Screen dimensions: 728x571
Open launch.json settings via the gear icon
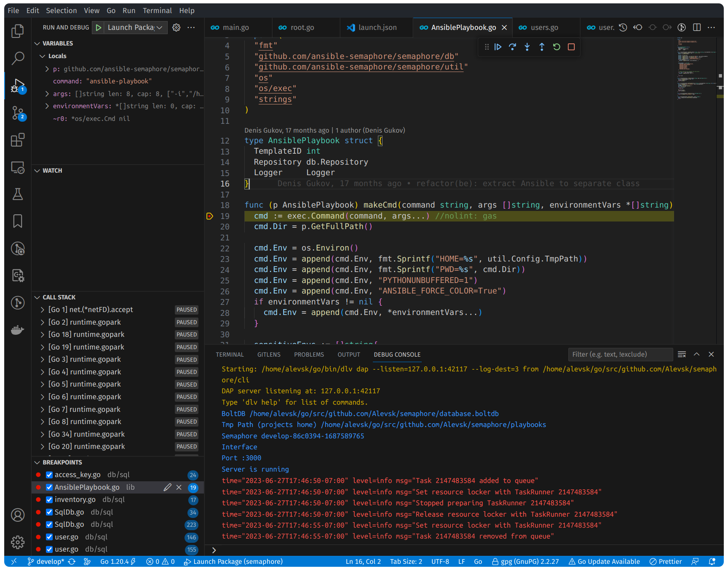(x=176, y=27)
